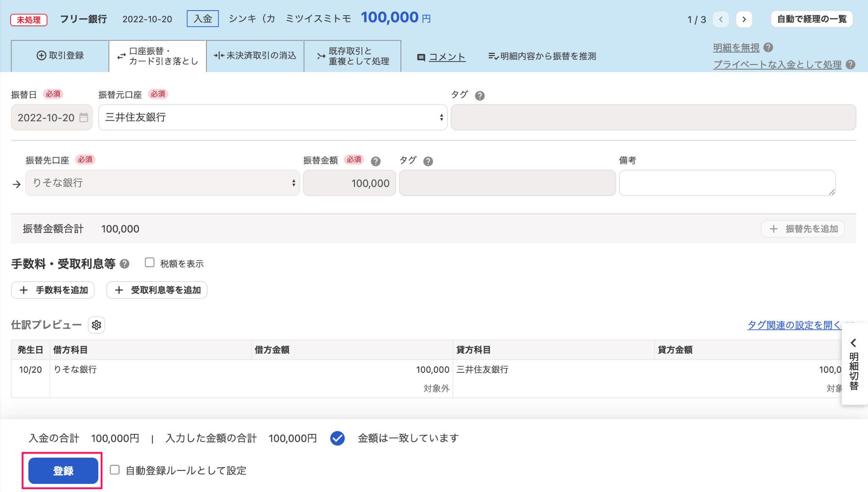Click the 明細を無視 link
The image size is (868, 492).
pos(736,48)
